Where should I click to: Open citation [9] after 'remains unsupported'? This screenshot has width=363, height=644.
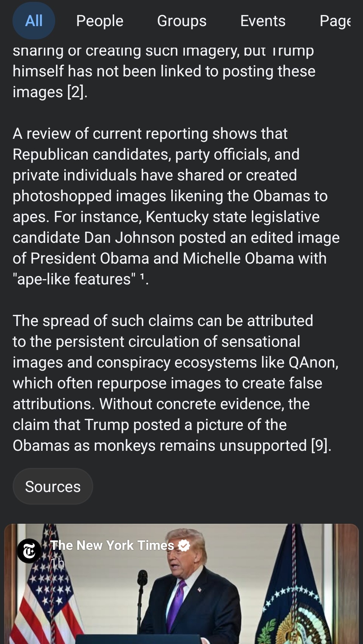click(320, 445)
